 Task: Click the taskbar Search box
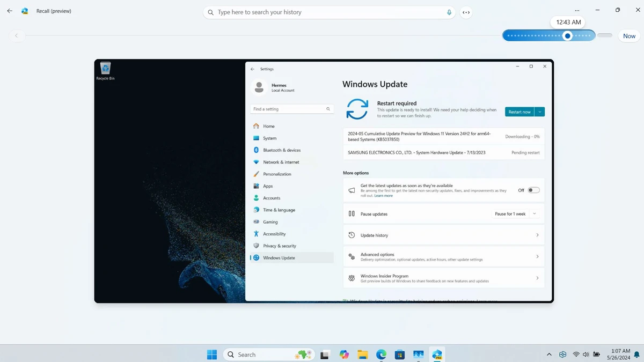coord(269,354)
